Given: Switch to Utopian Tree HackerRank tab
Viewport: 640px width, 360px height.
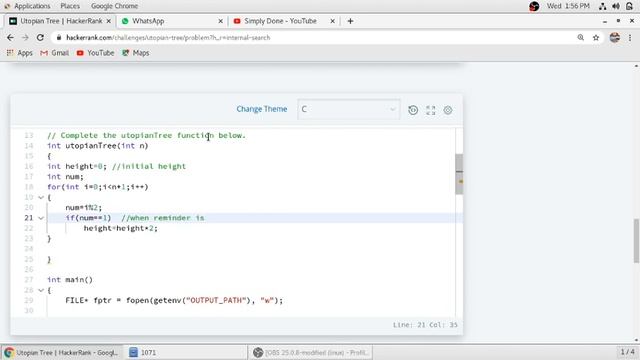Looking at the screenshot, I should pos(59,21).
